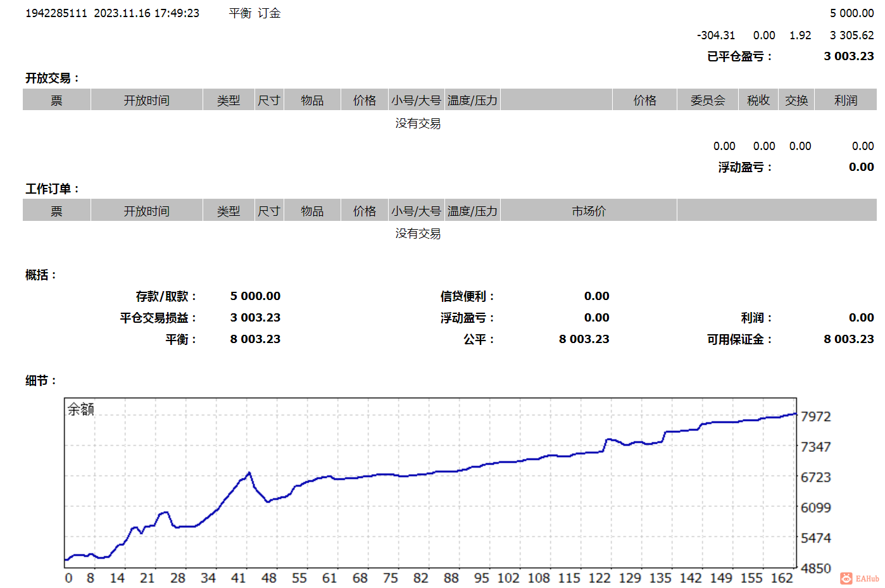Click the 已平仓盈亏 label
This screenshot has height=588, width=885.
[x=739, y=56]
